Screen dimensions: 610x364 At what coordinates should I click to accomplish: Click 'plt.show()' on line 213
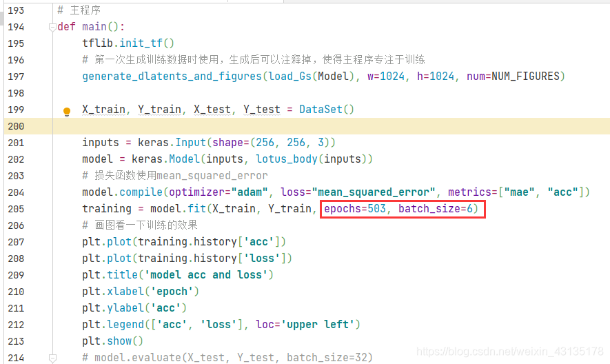[x=113, y=341]
